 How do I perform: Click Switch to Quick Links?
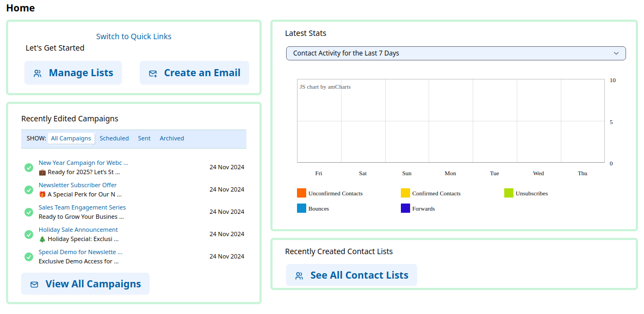coord(134,36)
